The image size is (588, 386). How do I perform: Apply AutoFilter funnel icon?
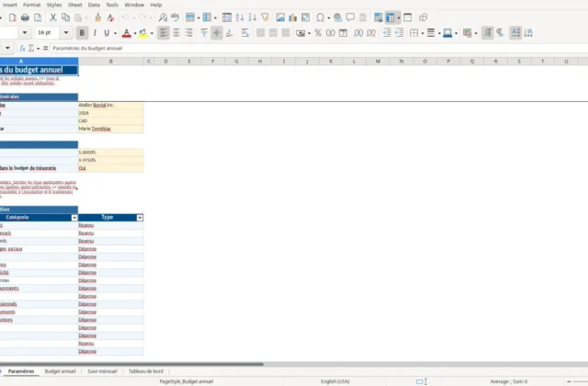point(266,17)
